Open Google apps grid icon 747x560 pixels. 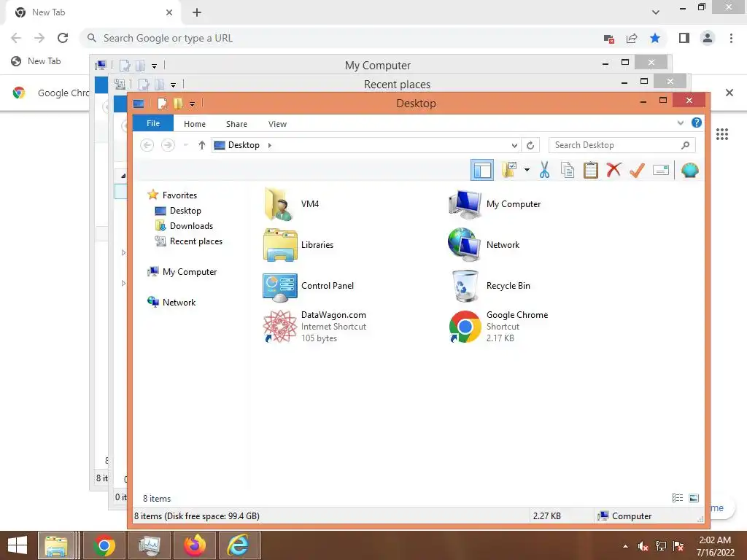click(x=722, y=134)
